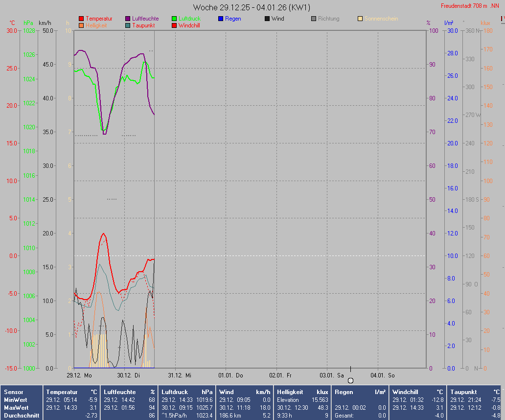
Task: Click the MaxWert row label in the table
Action: coord(16,407)
